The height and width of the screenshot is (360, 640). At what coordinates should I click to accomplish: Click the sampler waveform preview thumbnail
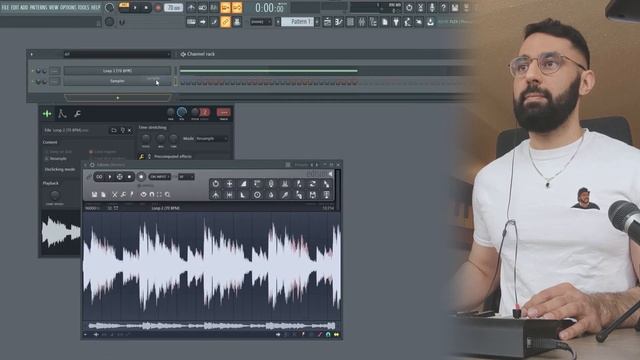point(61,232)
